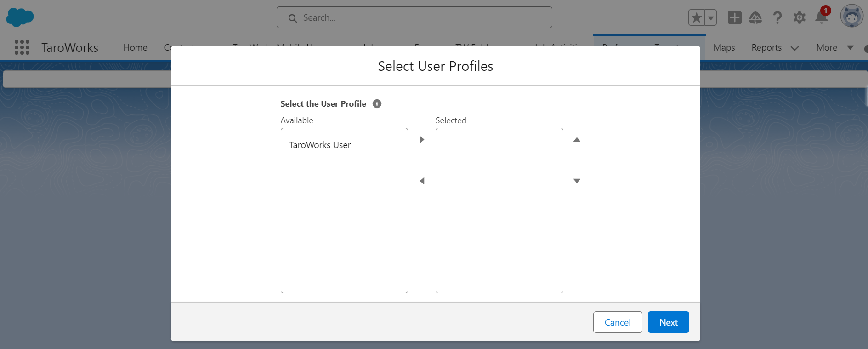Move selection to Selected with right arrow
Viewport: 868px width, 349px height.
[x=422, y=140]
